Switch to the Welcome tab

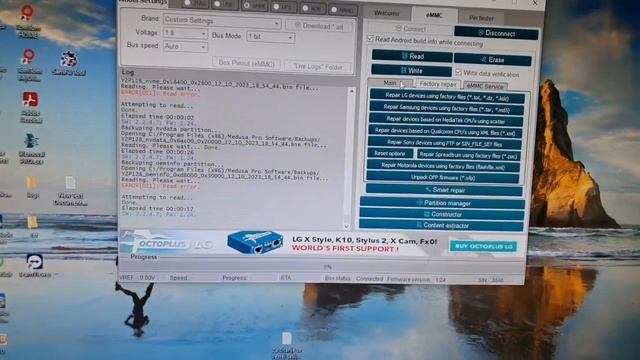coord(387,13)
